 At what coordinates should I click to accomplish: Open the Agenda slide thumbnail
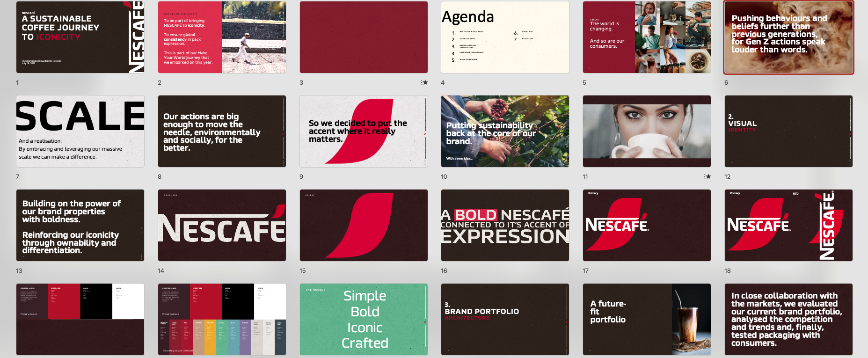pos(505,37)
